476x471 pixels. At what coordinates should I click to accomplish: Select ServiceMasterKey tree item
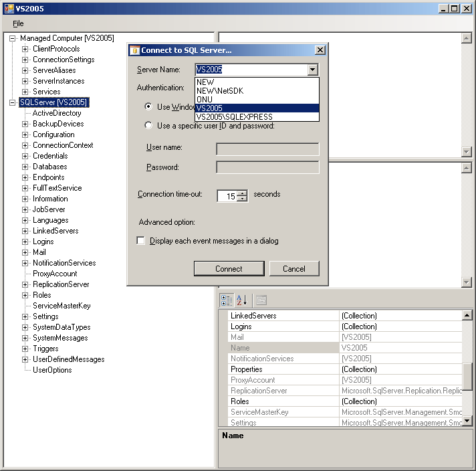(x=62, y=306)
